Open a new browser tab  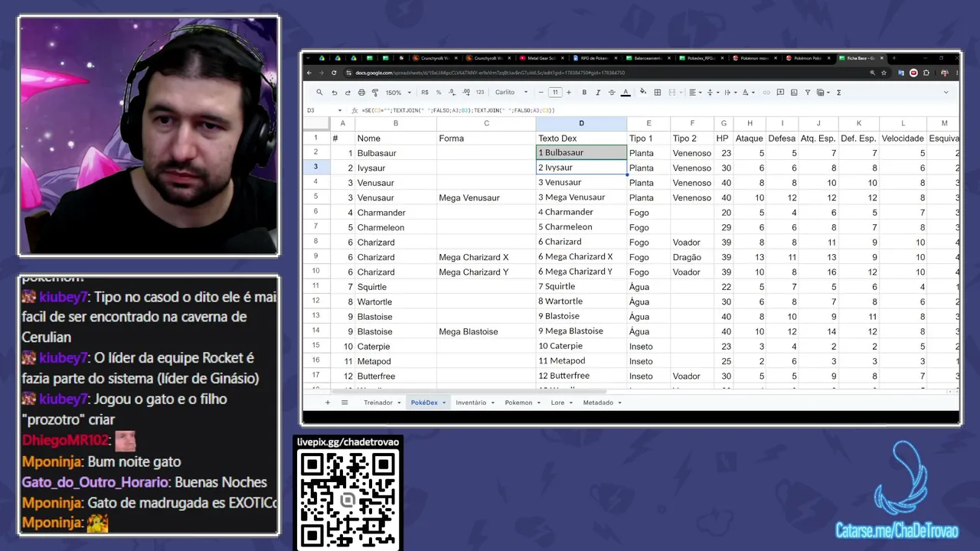(x=893, y=58)
